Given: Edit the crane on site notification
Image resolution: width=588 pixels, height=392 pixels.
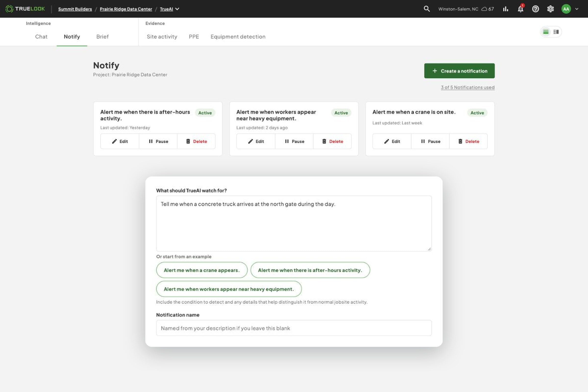Looking at the screenshot, I should (392, 141).
